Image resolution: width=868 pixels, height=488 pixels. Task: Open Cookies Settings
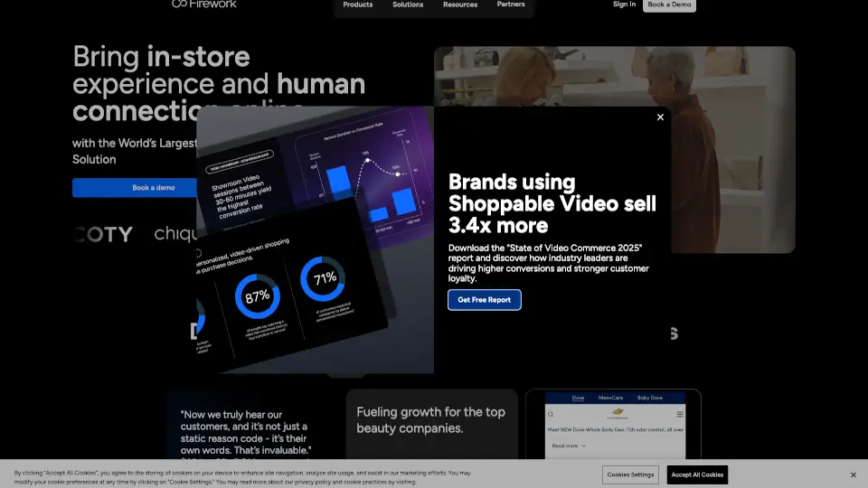[x=630, y=474]
